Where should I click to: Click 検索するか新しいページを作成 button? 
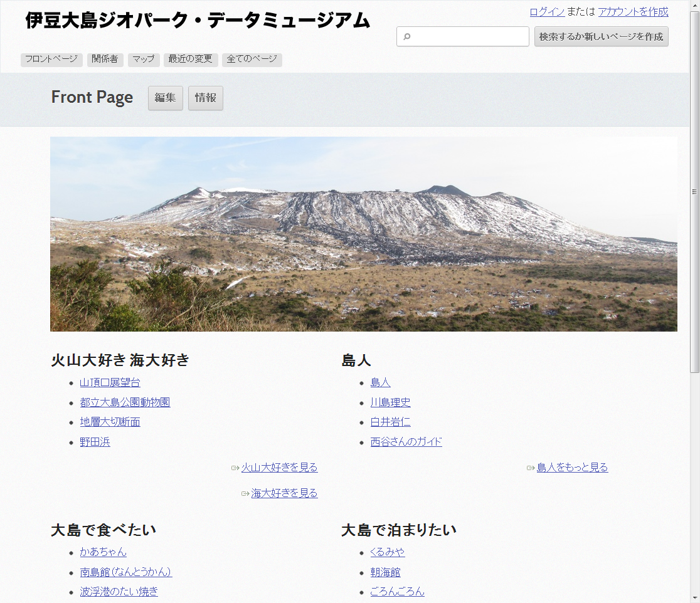pyautogui.click(x=602, y=36)
